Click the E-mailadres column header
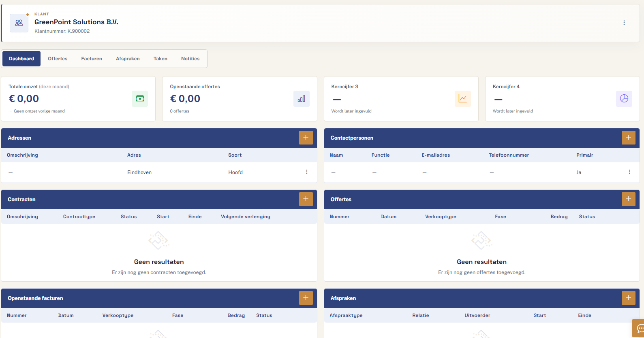This screenshot has height=338, width=644. (436, 155)
